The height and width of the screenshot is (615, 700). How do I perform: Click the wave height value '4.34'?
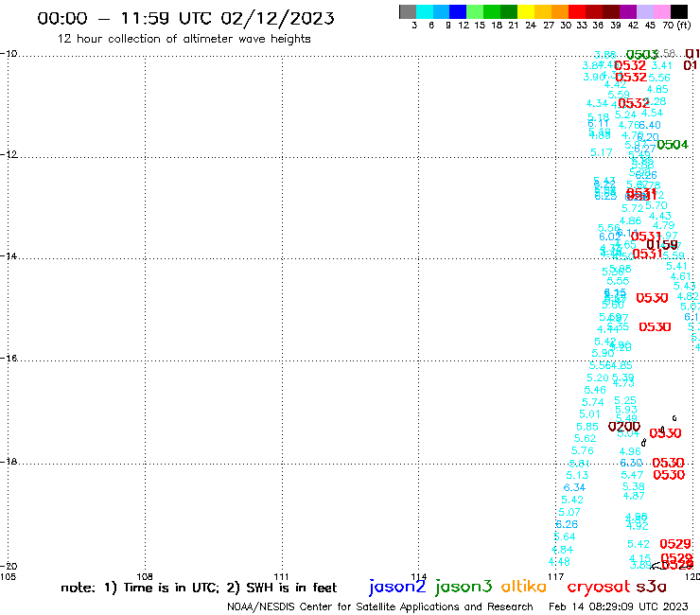pos(597,103)
